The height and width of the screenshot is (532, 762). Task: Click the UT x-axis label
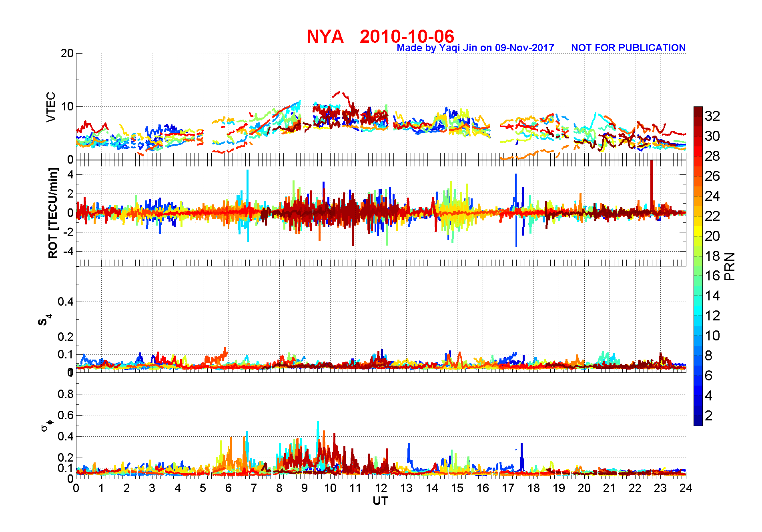point(380,501)
